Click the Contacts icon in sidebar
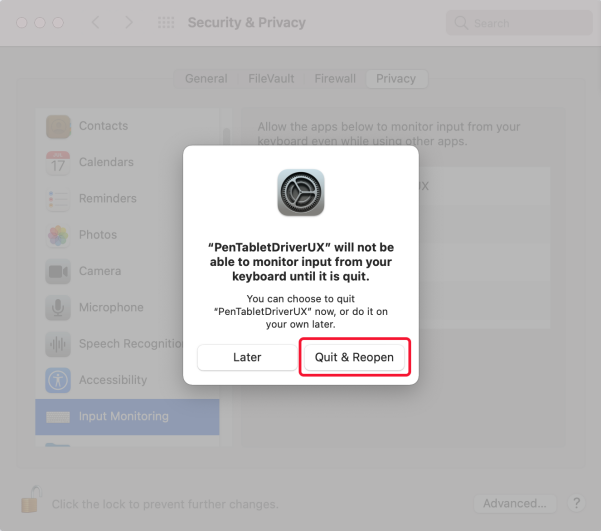Viewport: 602px width, 531px height. 58,126
